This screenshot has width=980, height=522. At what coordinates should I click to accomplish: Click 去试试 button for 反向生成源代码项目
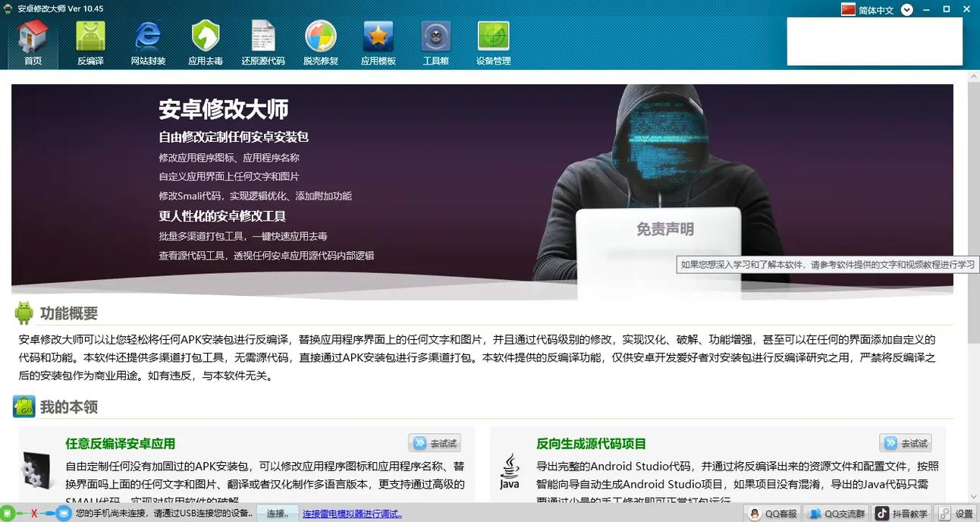(x=906, y=443)
